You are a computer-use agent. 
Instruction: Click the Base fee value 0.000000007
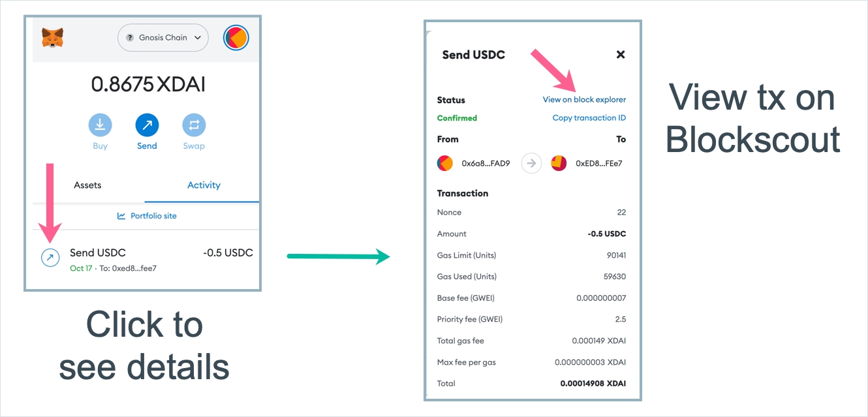click(x=601, y=298)
